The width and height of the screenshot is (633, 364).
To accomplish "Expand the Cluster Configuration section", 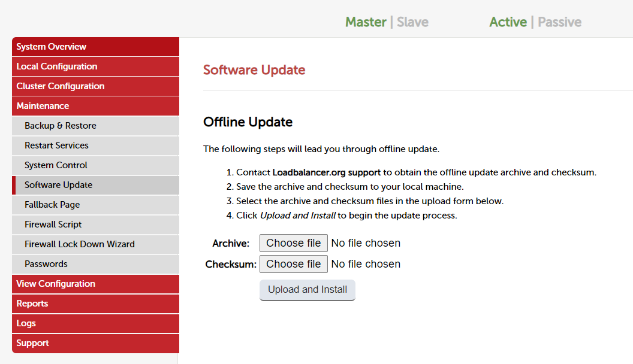I will pos(96,86).
